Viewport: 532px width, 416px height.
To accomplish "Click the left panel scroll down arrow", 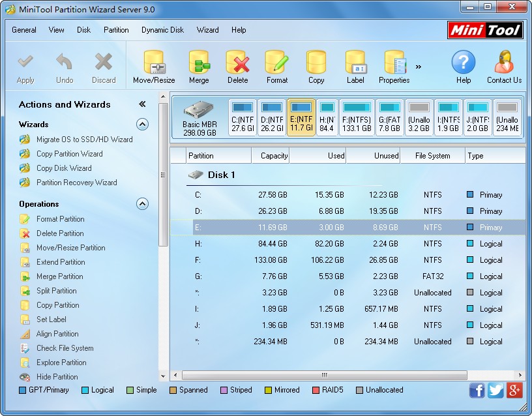I will [x=163, y=376].
